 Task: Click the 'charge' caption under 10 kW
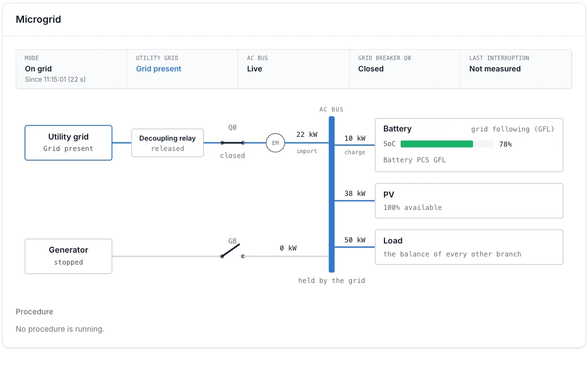pyautogui.click(x=355, y=152)
